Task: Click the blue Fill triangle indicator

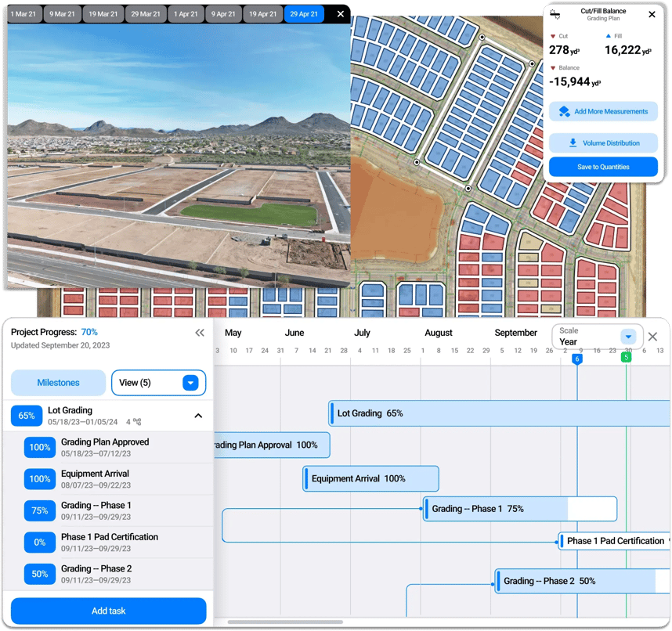Action: tap(608, 35)
